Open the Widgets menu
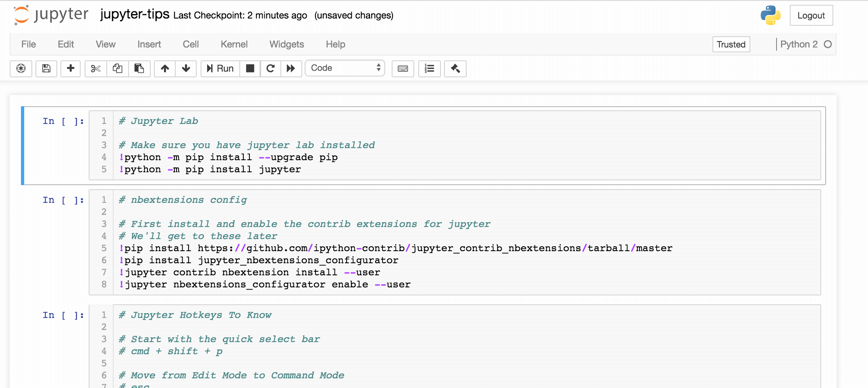 click(287, 44)
